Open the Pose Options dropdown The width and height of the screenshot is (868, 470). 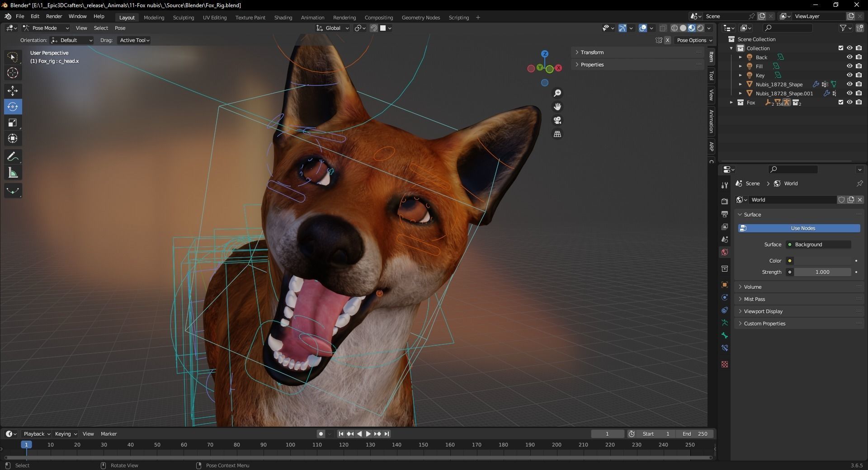[x=694, y=40]
